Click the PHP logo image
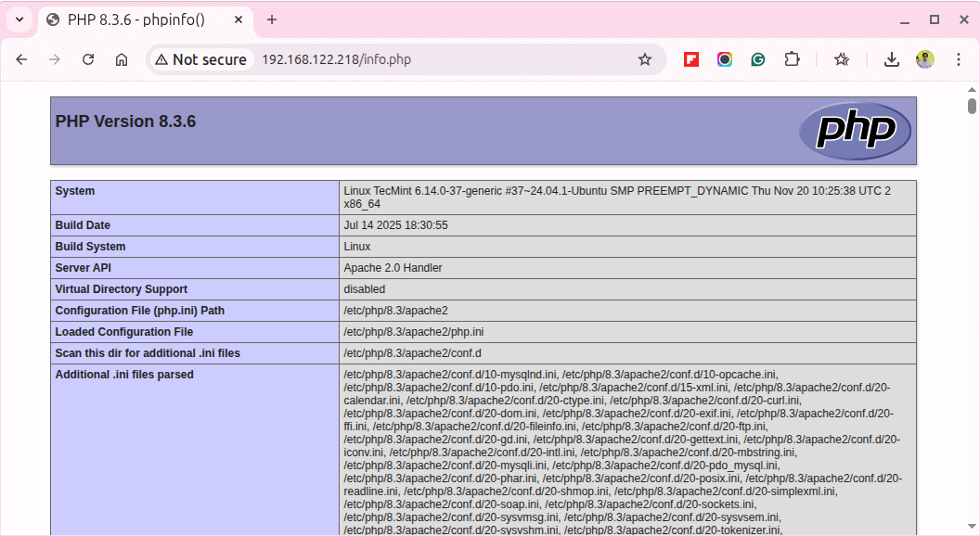980x536 pixels. coord(854,131)
